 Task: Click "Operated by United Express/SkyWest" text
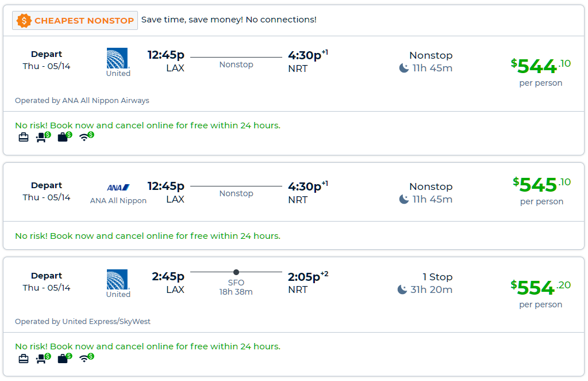83,322
